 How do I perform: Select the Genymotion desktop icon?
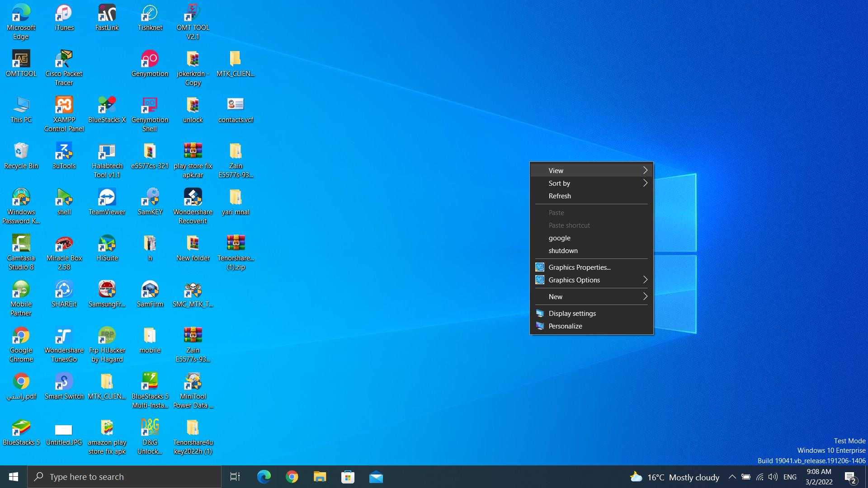tap(150, 60)
